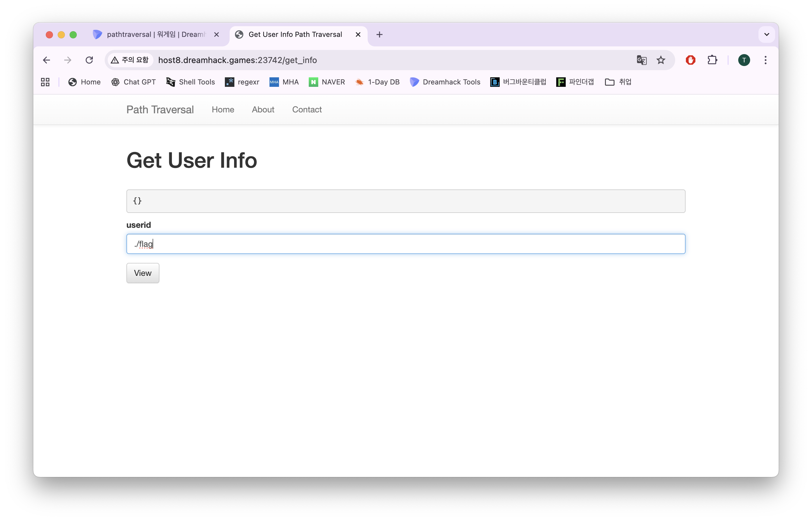
Task: Open the Dreamhack Tools bookmark
Action: pyautogui.click(x=445, y=82)
